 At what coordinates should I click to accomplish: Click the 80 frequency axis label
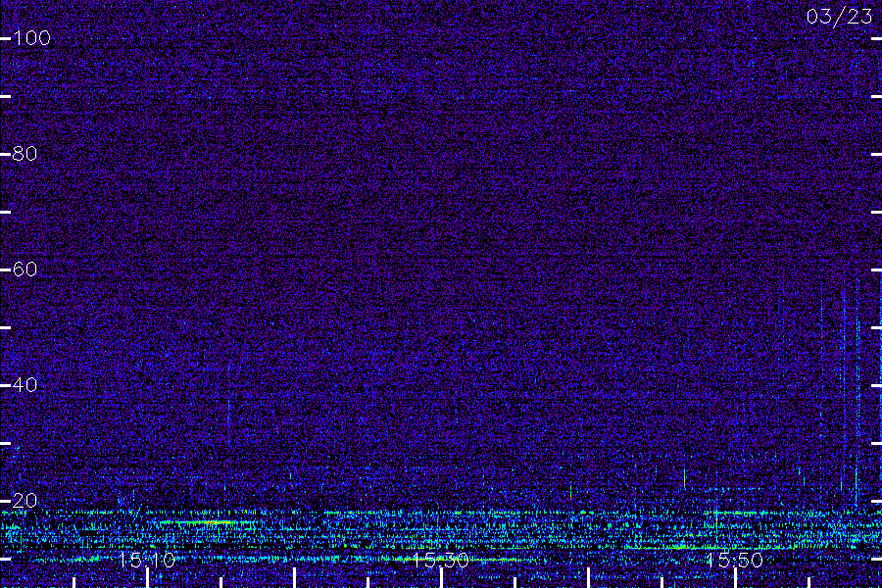coord(24,154)
